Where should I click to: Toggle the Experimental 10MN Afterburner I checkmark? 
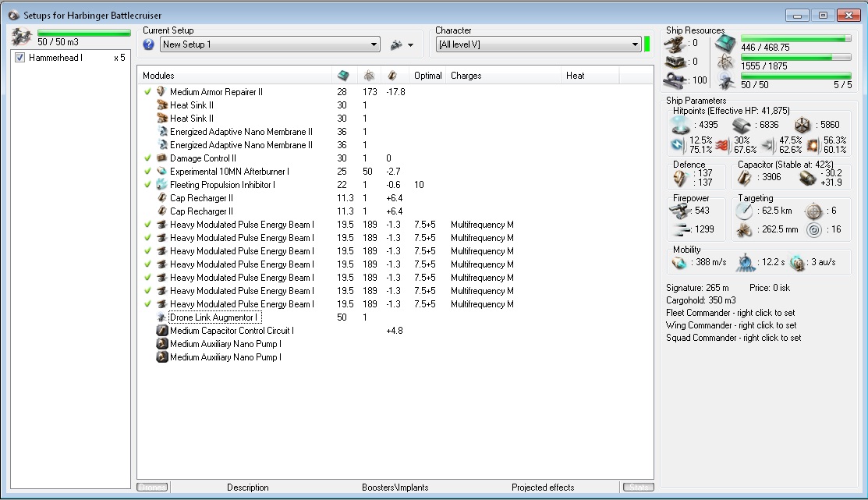tap(147, 172)
